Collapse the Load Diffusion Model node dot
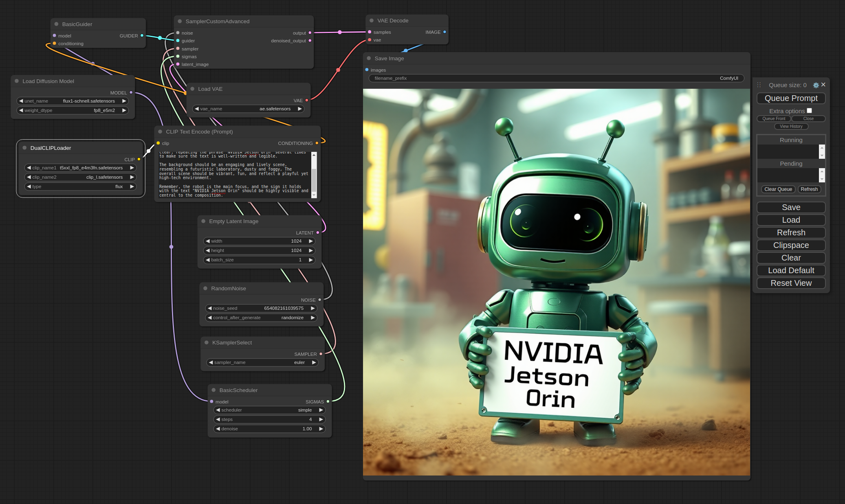Viewport: 845px width, 504px height. click(x=17, y=81)
